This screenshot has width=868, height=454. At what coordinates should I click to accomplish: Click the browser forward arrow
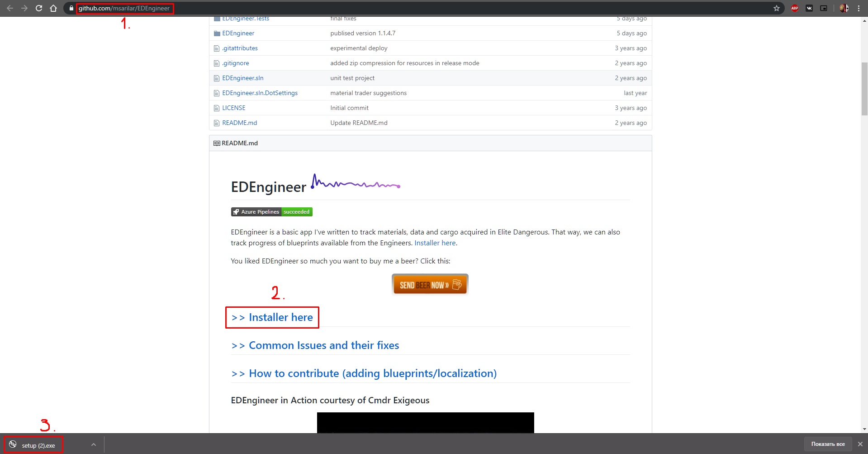24,8
